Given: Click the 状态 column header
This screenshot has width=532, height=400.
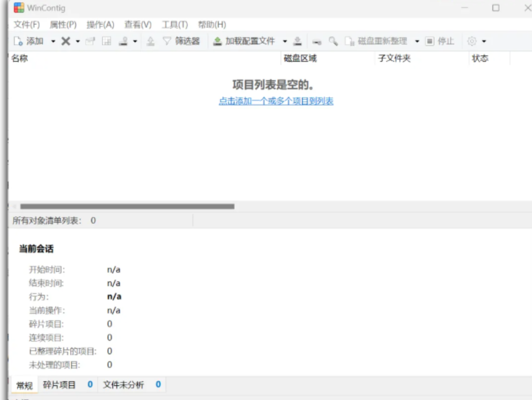Looking at the screenshot, I should click(x=490, y=58).
